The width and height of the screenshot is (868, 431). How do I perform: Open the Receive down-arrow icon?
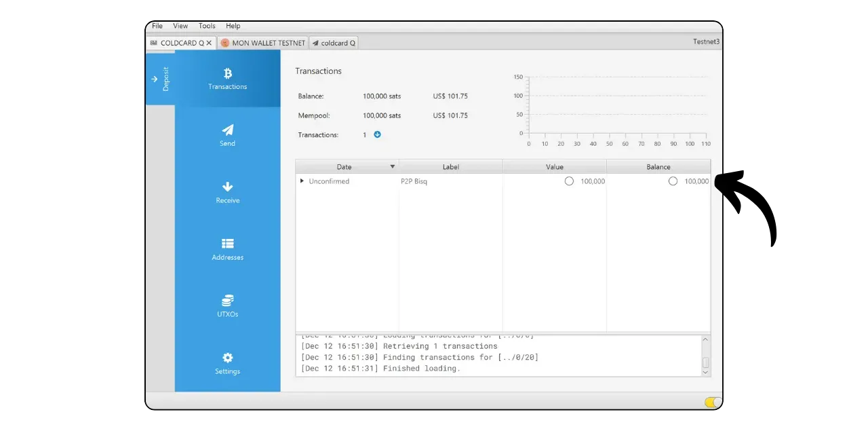point(228,187)
